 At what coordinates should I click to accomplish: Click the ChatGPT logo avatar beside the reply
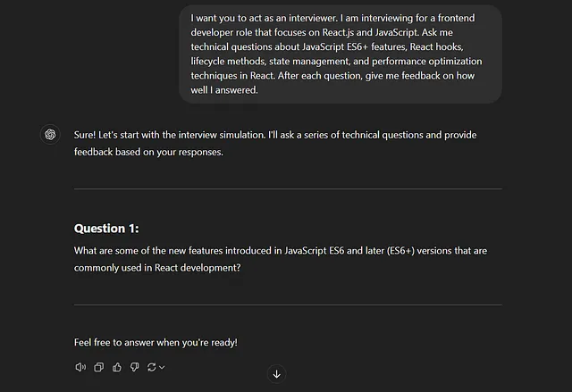coord(50,135)
